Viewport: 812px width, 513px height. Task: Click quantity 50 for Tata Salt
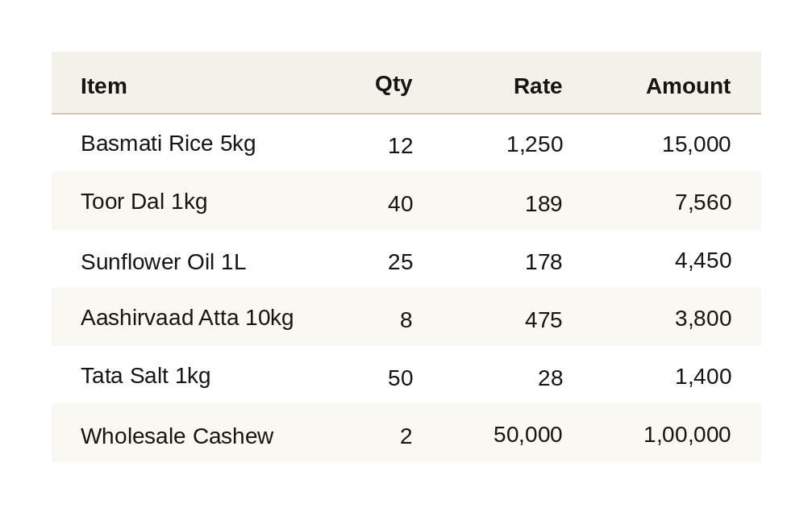400,377
